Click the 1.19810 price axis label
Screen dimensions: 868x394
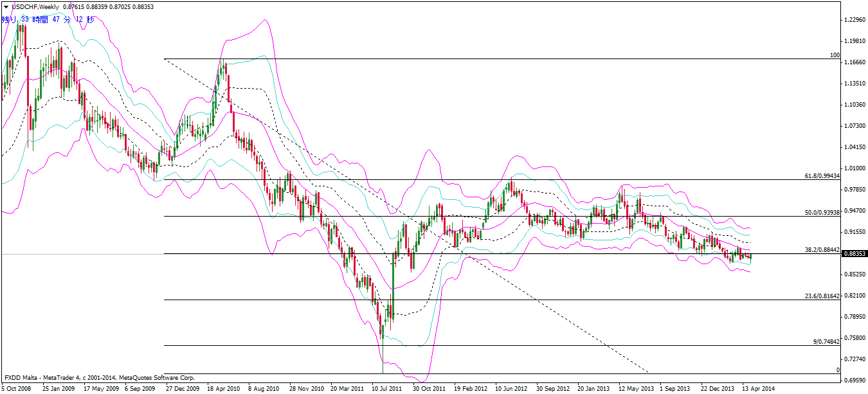point(854,41)
